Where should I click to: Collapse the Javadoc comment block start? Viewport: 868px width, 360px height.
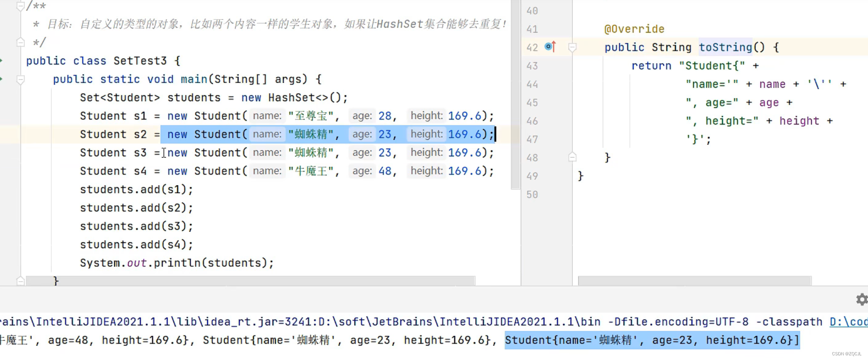[x=20, y=6]
